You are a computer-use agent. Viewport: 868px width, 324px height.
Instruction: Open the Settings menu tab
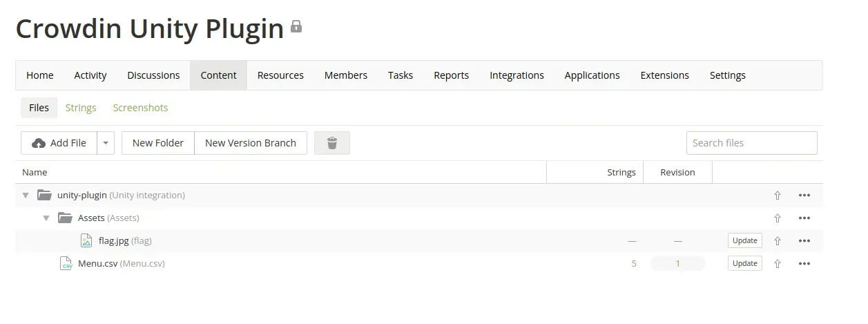click(727, 75)
